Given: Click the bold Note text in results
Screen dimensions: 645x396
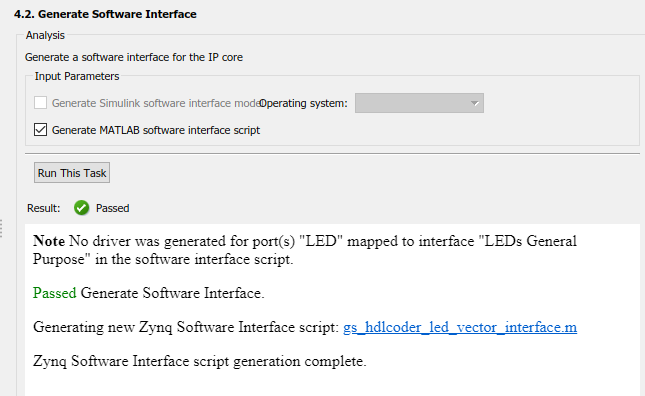Looking at the screenshot, I should pyautogui.click(x=49, y=241).
